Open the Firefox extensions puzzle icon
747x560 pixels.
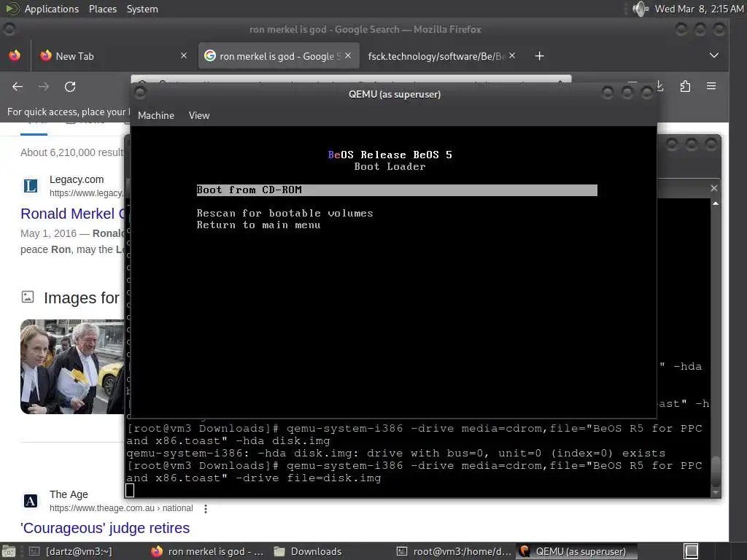685,86
